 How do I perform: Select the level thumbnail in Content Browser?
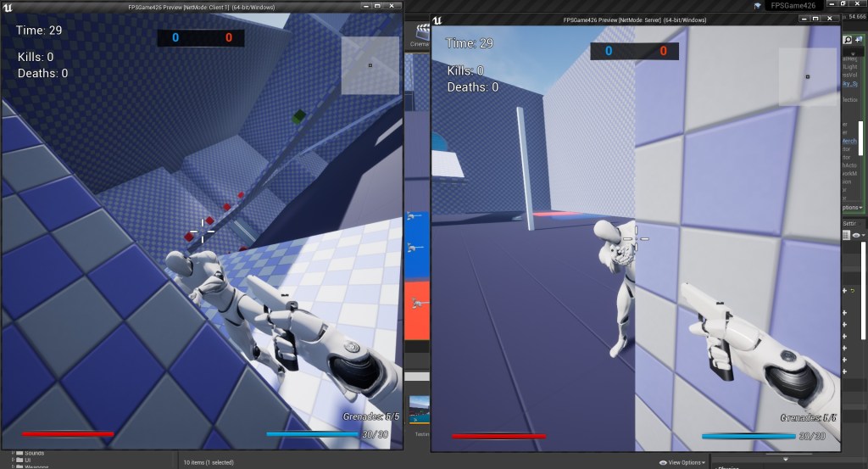pyautogui.click(x=418, y=410)
